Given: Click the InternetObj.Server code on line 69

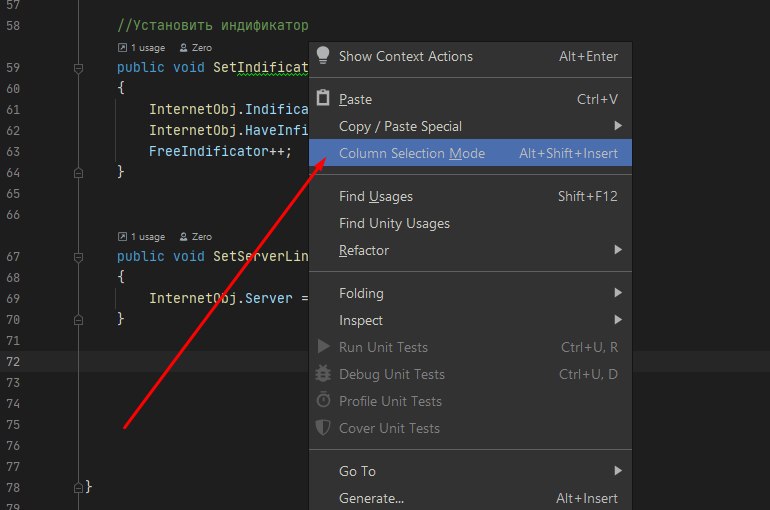Looking at the screenshot, I should (x=220, y=298).
